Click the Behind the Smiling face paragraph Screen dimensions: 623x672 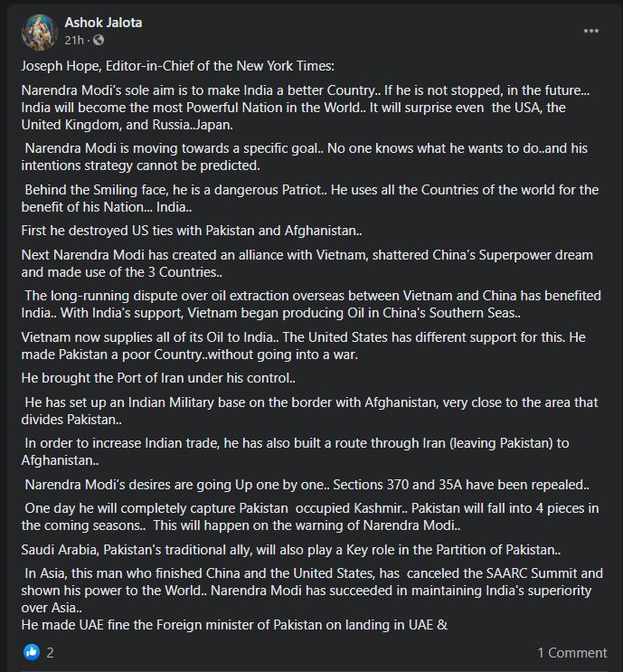(310, 198)
